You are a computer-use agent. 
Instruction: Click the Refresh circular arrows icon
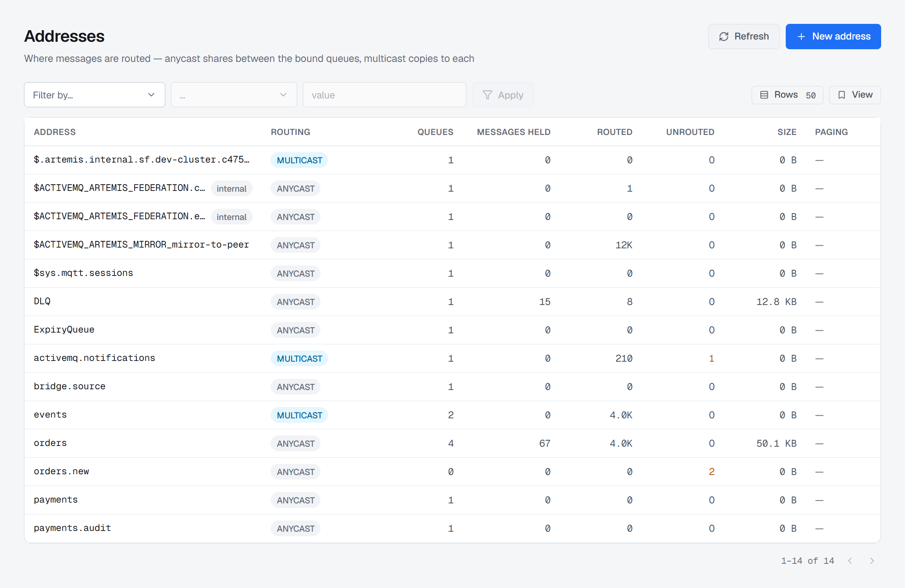(x=723, y=37)
